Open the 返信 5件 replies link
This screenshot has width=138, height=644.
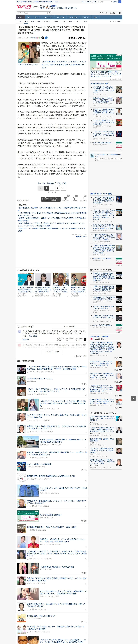(x=26, y=339)
